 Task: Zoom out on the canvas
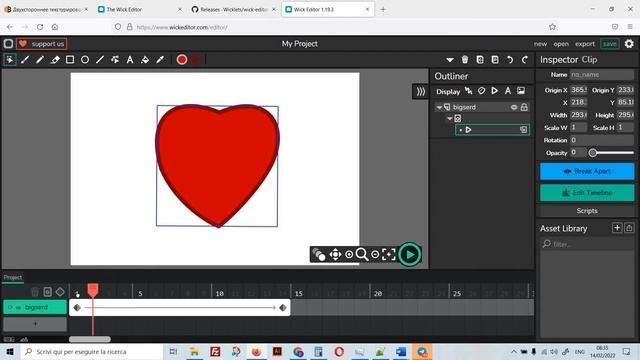[375, 255]
